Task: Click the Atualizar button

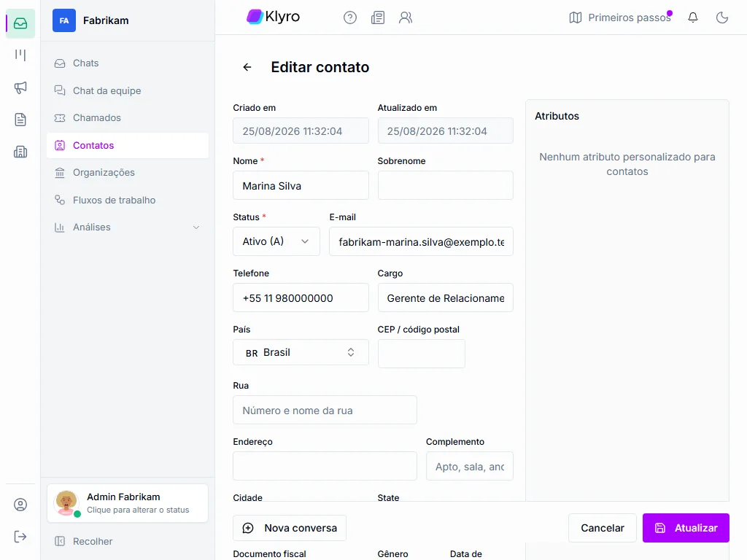Action: [x=686, y=528]
